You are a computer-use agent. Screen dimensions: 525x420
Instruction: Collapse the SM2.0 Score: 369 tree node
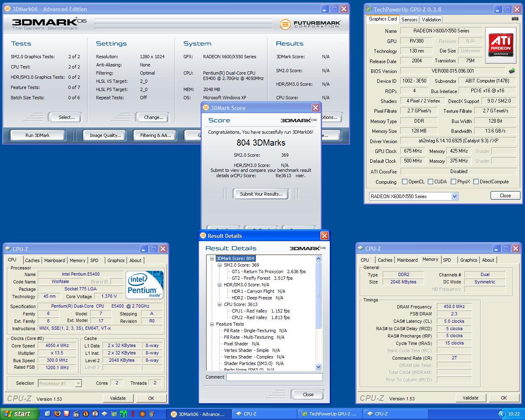220,265
